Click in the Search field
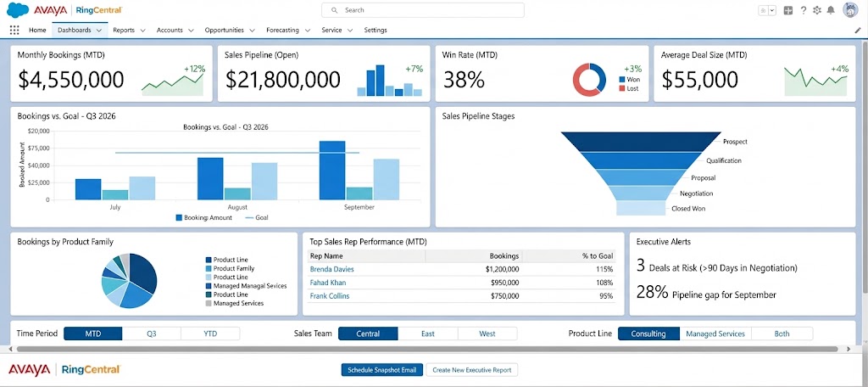This screenshot has height=387, width=868. (423, 10)
